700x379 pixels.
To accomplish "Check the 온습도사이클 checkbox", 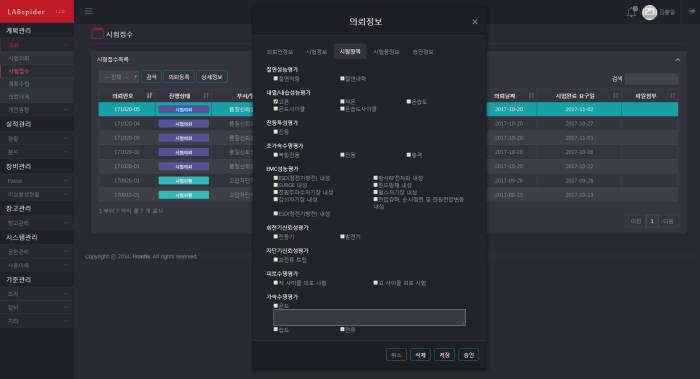I will click(342, 108).
